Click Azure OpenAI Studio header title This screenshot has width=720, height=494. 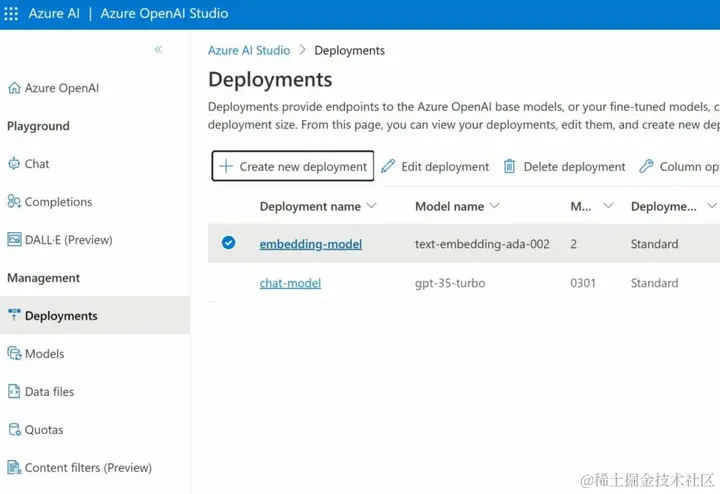pos(164,13)
